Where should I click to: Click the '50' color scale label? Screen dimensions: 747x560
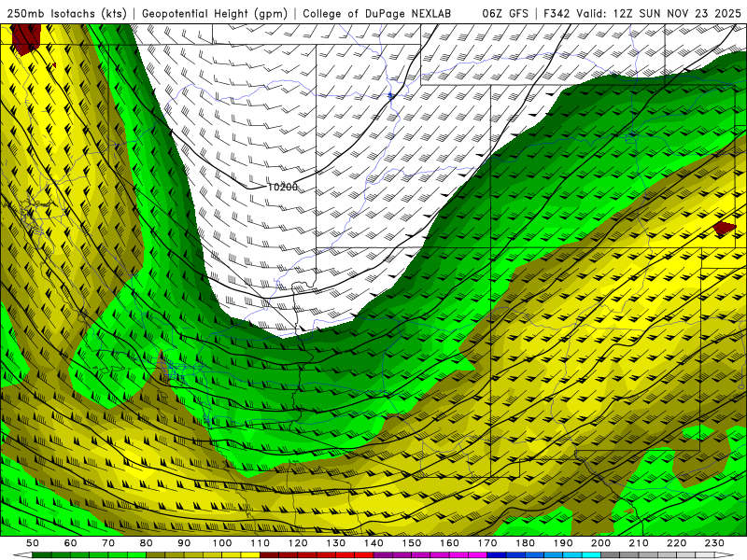point(33,543)
